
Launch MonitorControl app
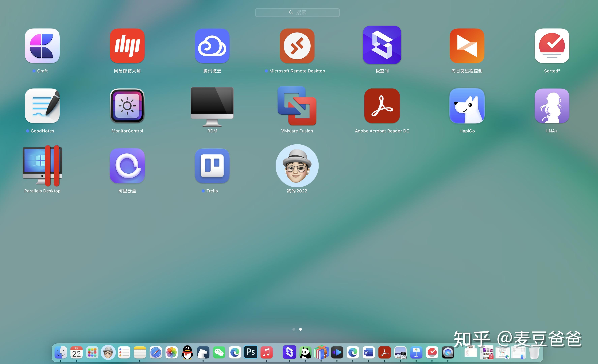click(127, 106)
